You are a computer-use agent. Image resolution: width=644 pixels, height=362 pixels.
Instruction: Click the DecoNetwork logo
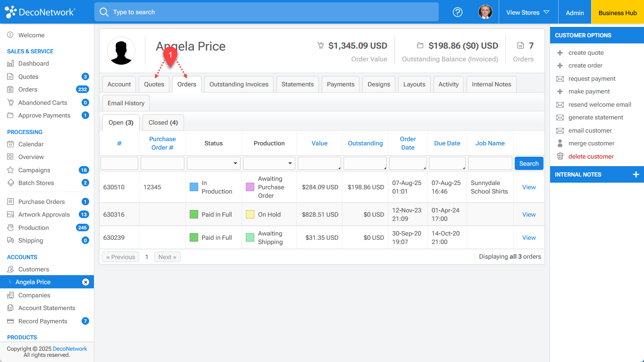click(x=40, y=12)
